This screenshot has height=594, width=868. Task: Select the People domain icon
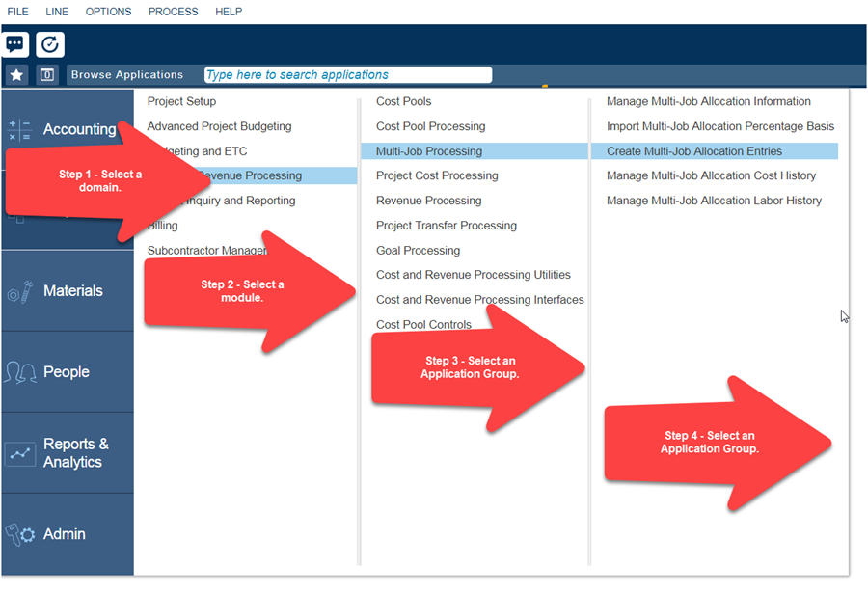click(x=20, y=372)
